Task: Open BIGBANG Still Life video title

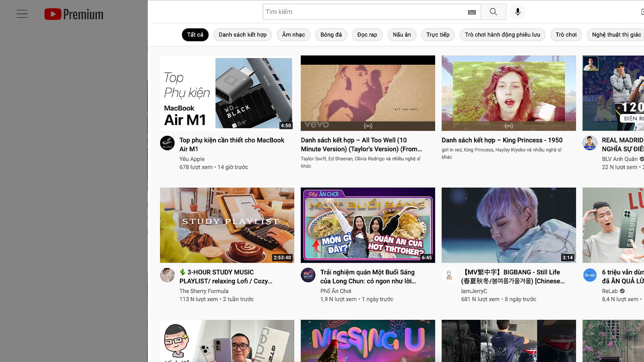Action: (512, 276)
